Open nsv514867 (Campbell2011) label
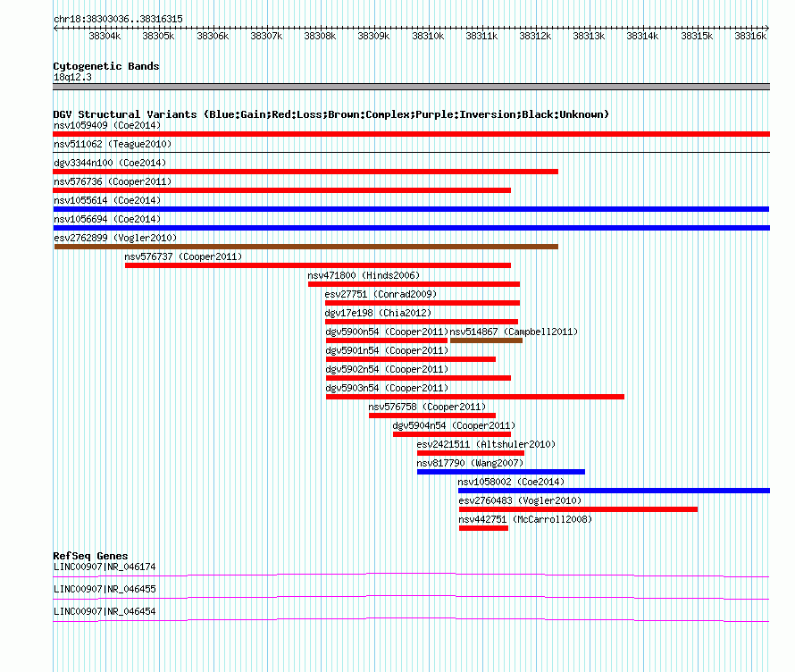This screenshot has height=672, width=795. pos(514,332)
